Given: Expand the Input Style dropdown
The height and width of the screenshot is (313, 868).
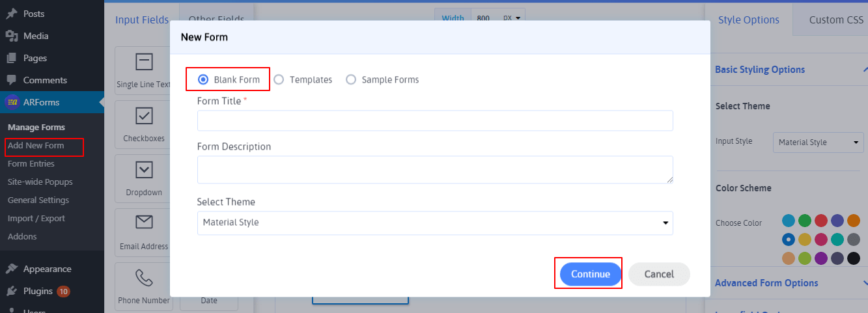Looking at the screenshot, I should pos(818,143).
